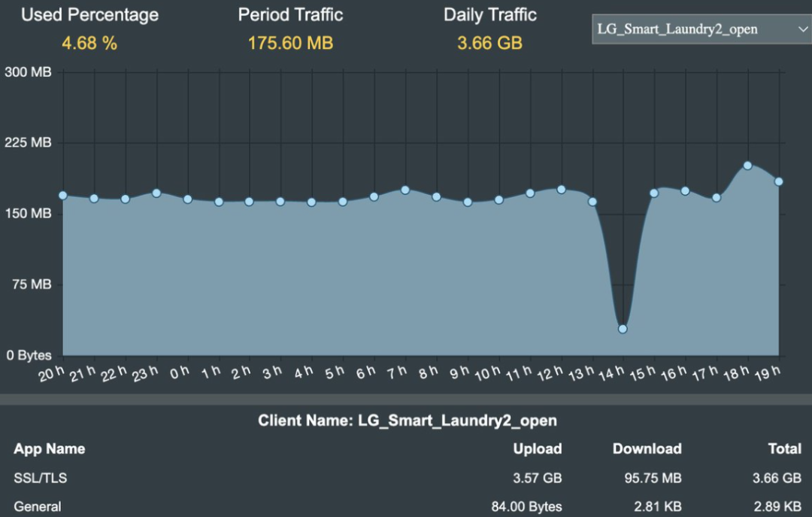The image size is (812, 517).
Task: Click the Period Traffic 175.60 MB value
Action: pos(290,43)
